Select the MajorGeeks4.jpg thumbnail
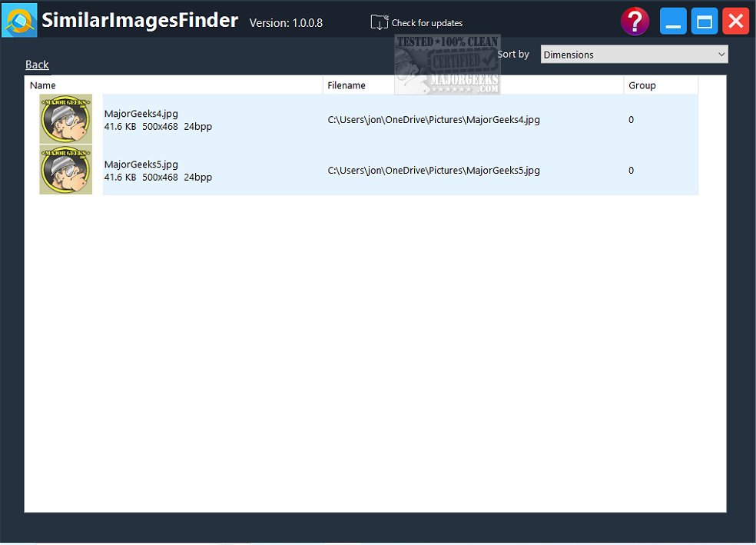756x545 pixels. 65,118
